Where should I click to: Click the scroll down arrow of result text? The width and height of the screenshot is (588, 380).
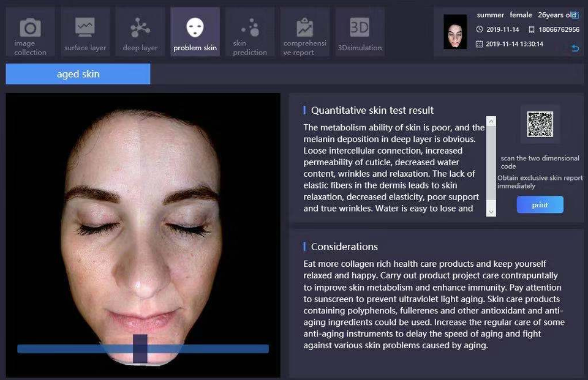click(x=491, y=212)
